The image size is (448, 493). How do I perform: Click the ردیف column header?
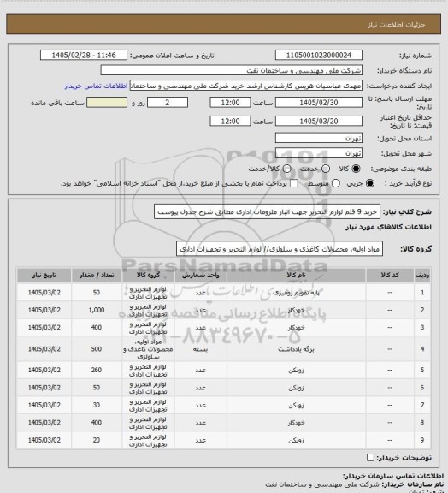(x=422, y=275)
